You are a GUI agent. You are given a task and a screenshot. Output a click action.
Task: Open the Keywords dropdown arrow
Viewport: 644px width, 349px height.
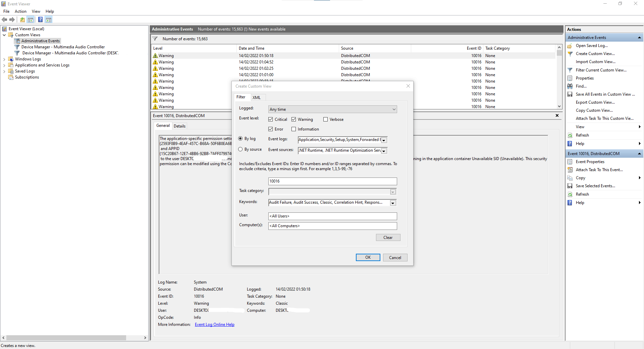click(393, 203)
